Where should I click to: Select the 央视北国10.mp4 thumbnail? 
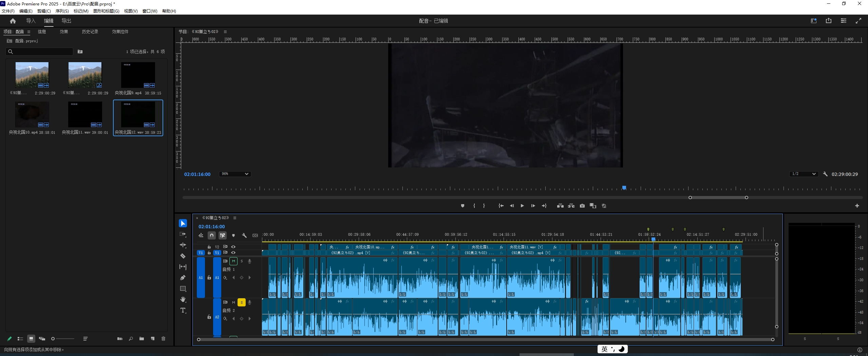click(x=32, y=115)
